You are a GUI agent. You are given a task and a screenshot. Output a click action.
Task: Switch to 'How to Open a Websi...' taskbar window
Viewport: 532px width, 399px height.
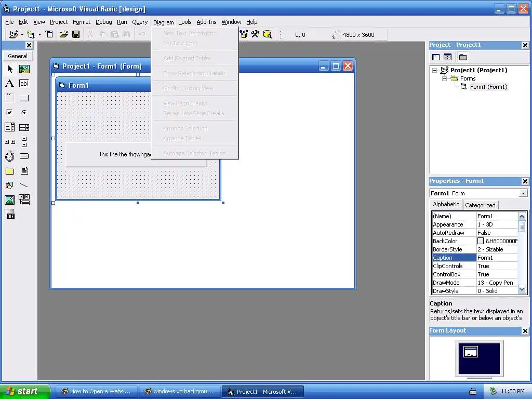[96, 392]
